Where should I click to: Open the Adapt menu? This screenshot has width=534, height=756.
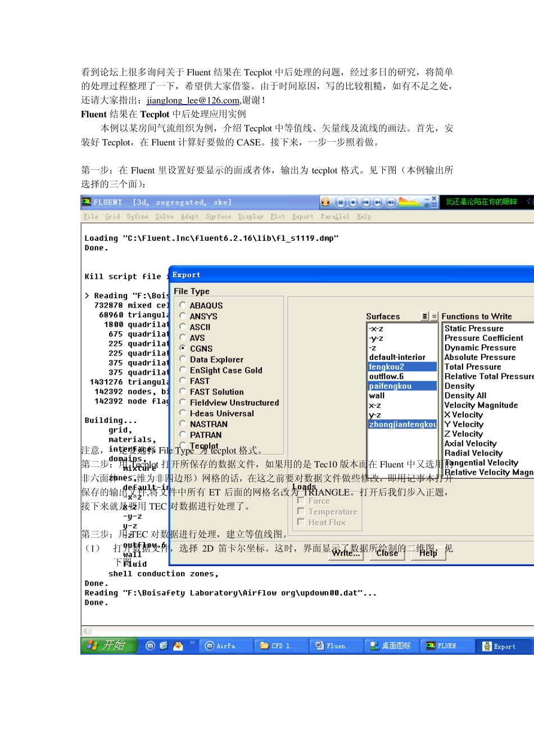click(189, 217)
